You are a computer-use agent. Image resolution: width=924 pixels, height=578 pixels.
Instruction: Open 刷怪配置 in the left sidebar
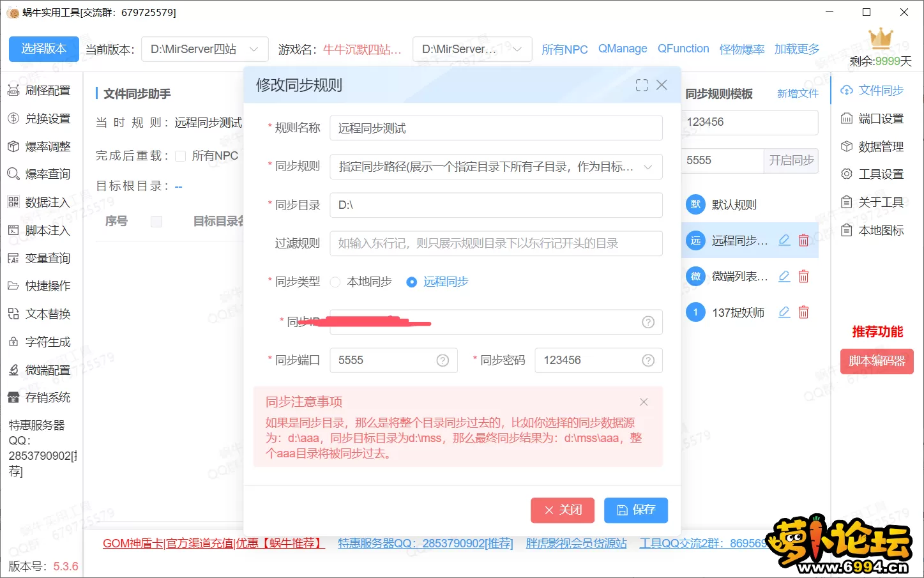click(38, 91)
